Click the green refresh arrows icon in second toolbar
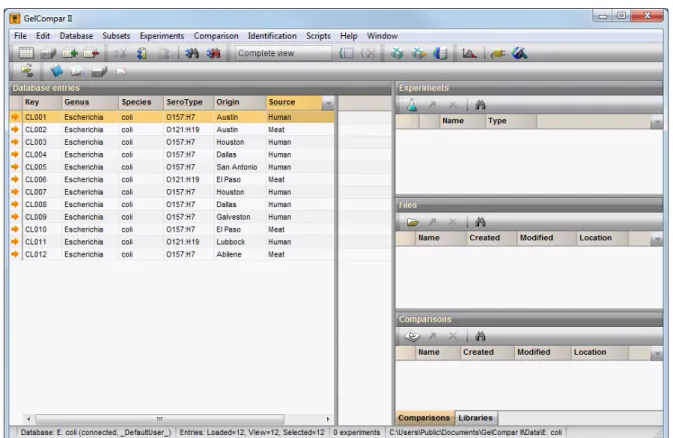The width and height of the screenshot is (673, 438). click(x=27, y=70)
